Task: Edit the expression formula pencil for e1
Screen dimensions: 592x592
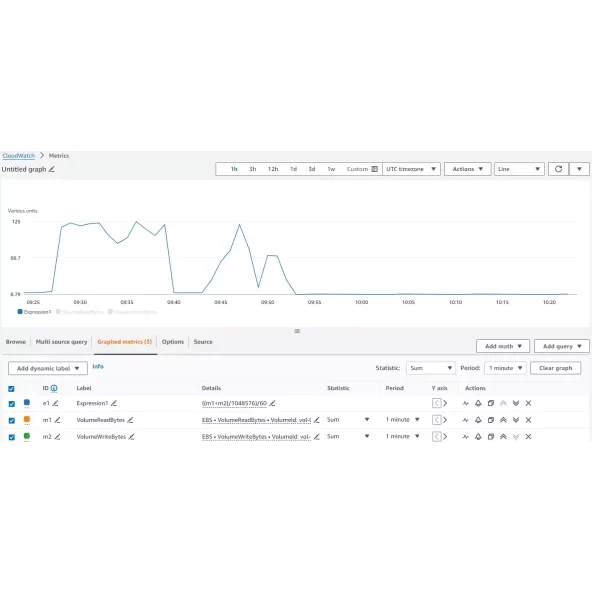Action: click(x=272, y=403)
